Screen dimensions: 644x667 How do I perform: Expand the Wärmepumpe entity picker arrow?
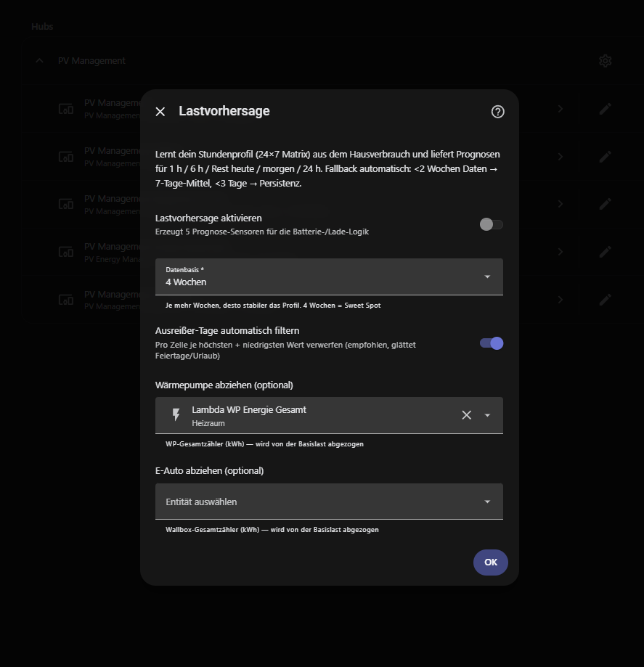tap(488, 415)
